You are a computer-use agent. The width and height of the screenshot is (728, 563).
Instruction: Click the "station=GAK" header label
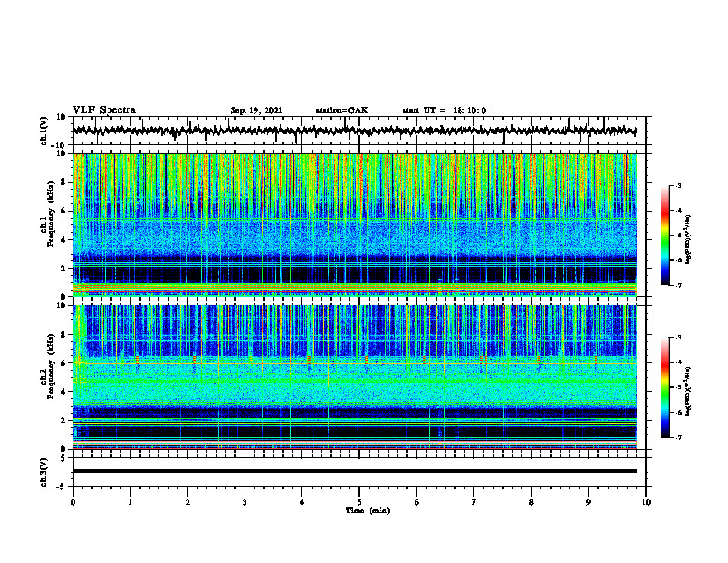[x=342, y=110]
